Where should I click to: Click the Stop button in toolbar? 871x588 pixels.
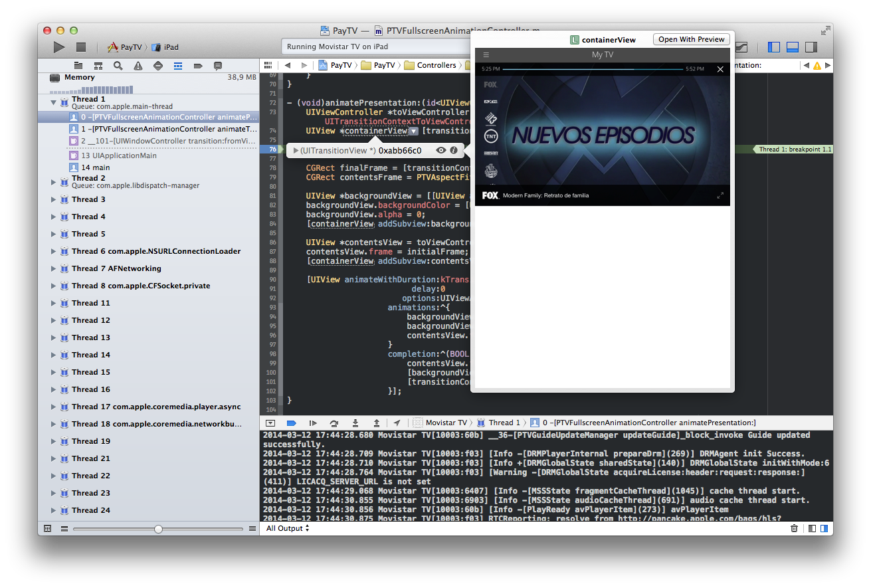pos(81,47)
